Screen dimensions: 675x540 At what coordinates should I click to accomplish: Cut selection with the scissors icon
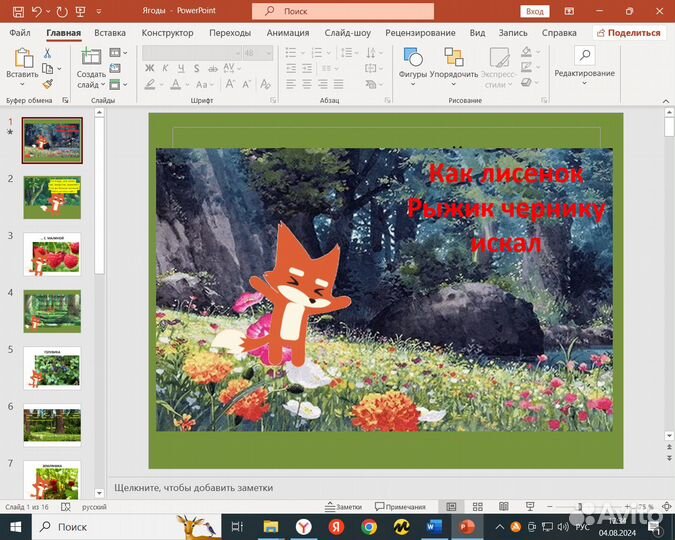[47, 53]
